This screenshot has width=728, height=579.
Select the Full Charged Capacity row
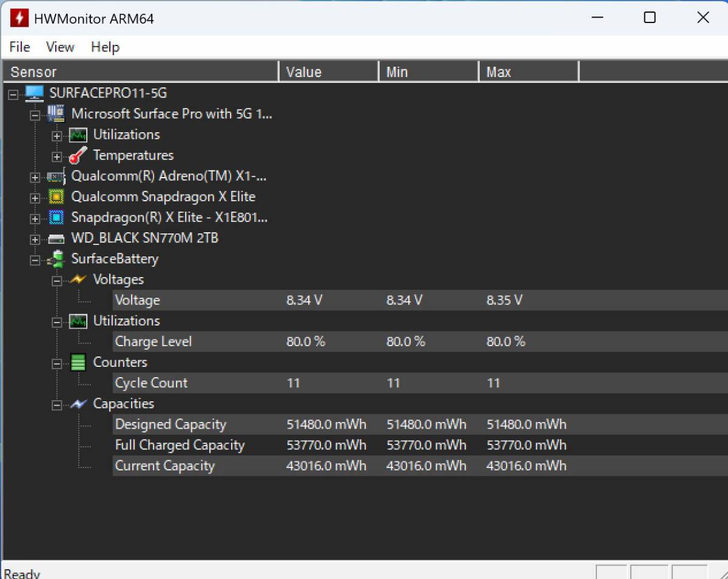coord(180,446)
